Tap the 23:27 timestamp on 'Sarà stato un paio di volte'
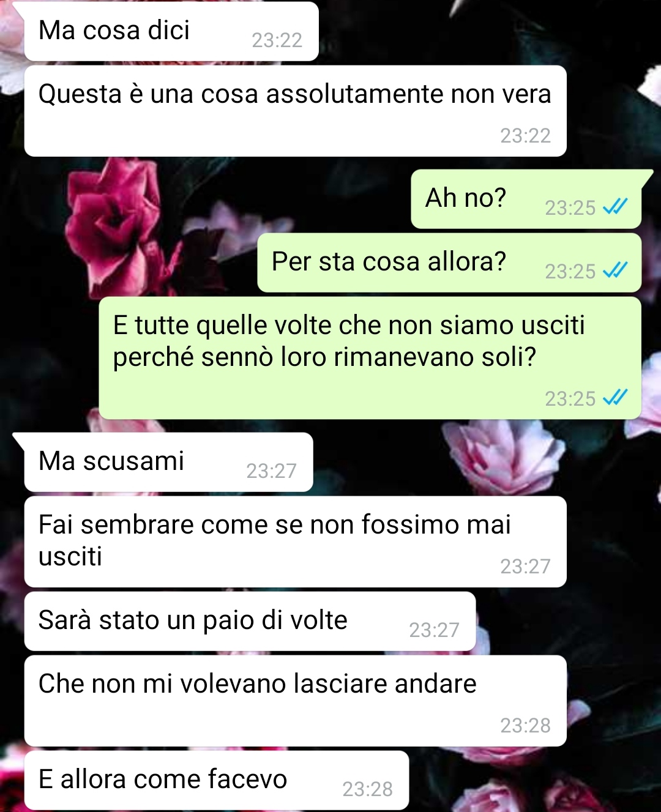The height and width of the screenshot is (812, 661). (434, 630)
